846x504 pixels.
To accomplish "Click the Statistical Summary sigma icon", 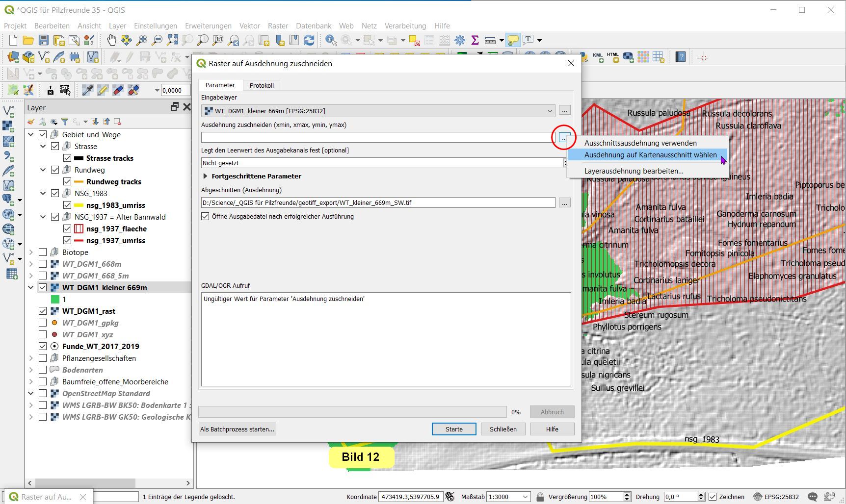I will click(x=475, y=40).
